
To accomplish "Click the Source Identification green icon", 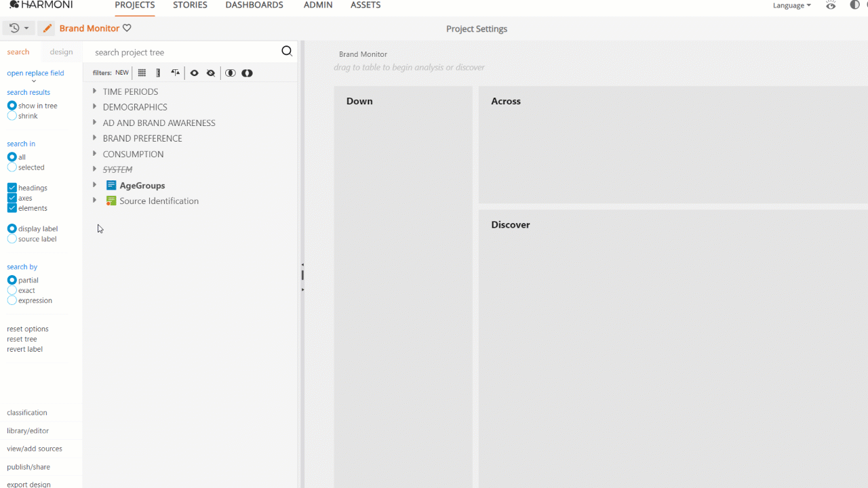I will (x=111, y=201).
